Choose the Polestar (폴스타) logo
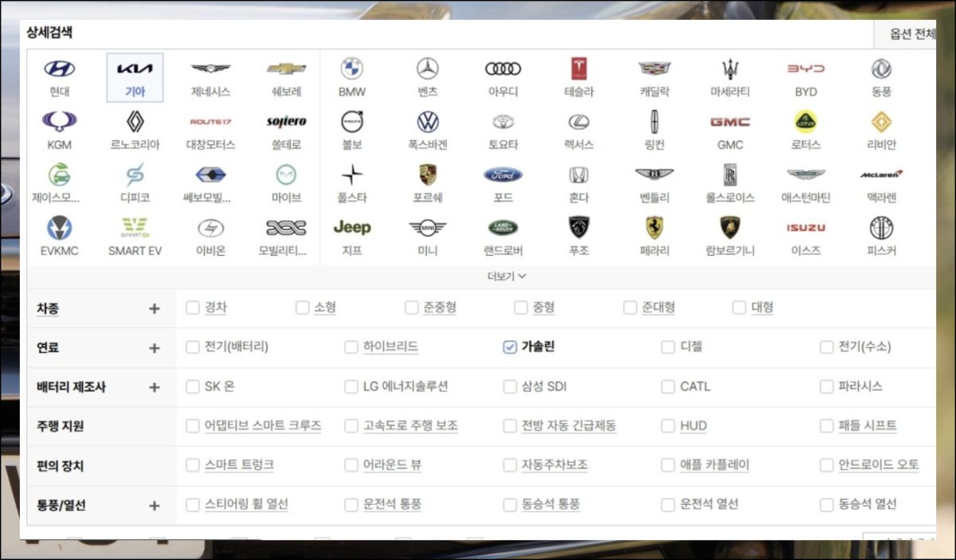 point(352,174)
